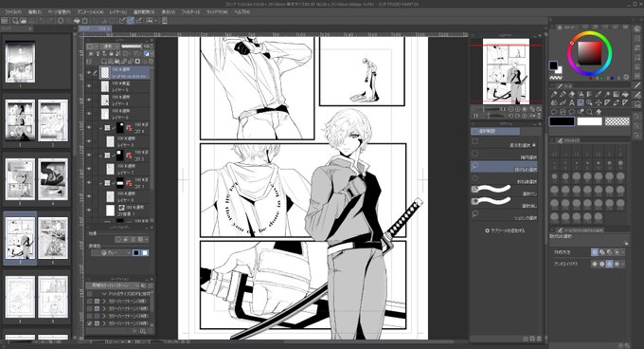Pick the transparent checkered color swatch

617,121
